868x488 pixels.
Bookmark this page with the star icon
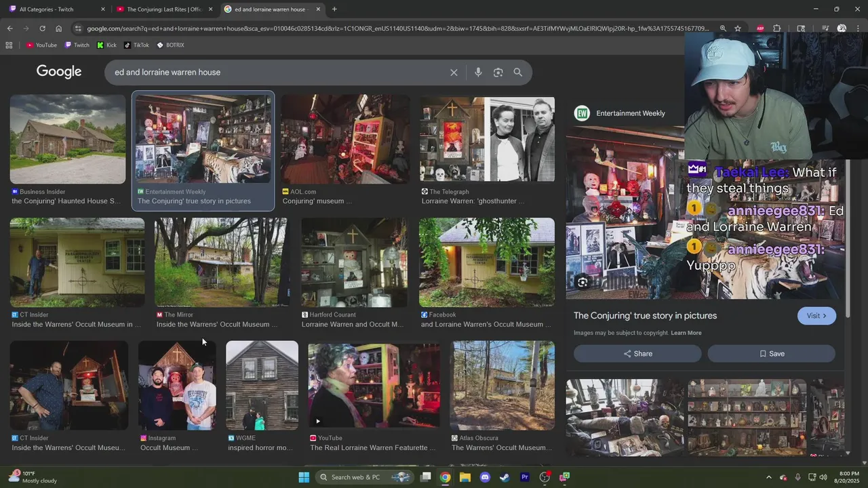point(738,28)
